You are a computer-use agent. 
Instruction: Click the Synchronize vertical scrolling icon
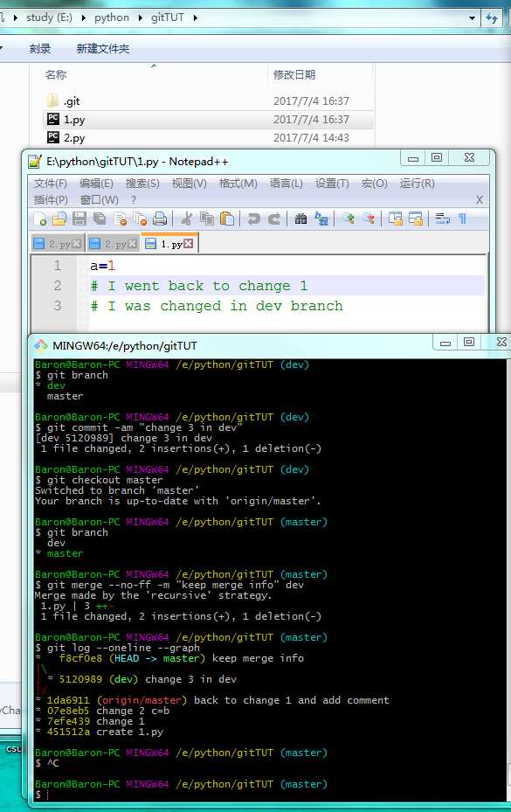(396, 219)
